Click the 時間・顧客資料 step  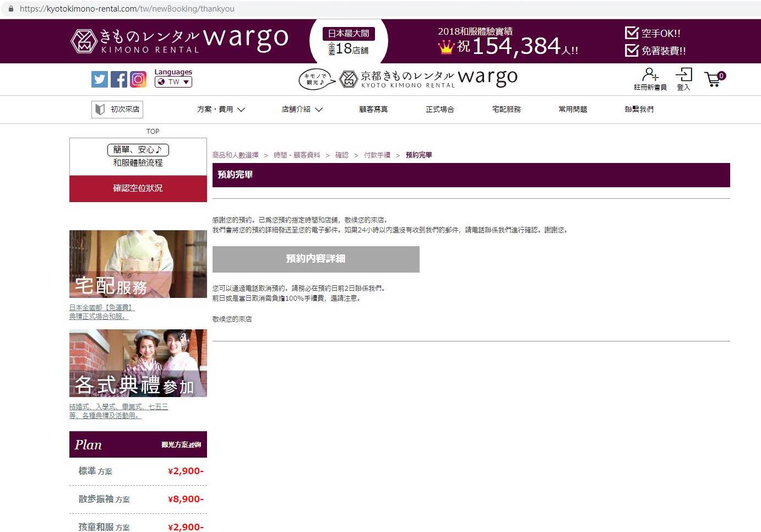tap(297, 155)
